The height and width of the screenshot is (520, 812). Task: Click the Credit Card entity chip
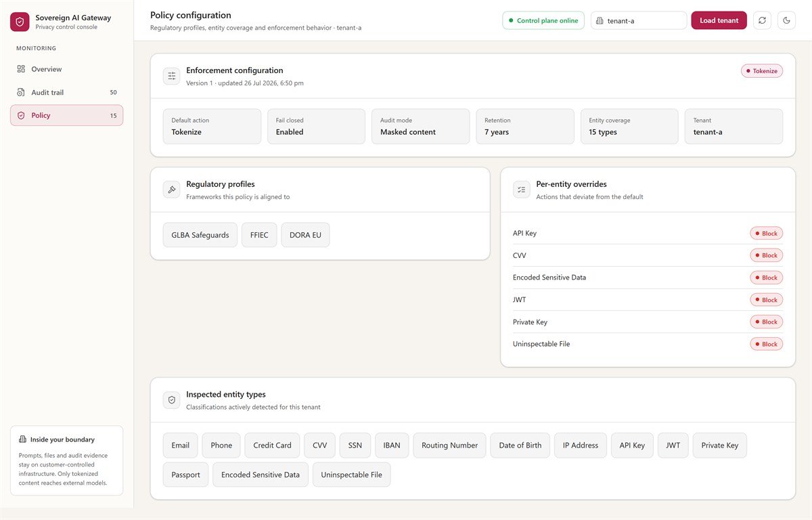click(272, 446)
